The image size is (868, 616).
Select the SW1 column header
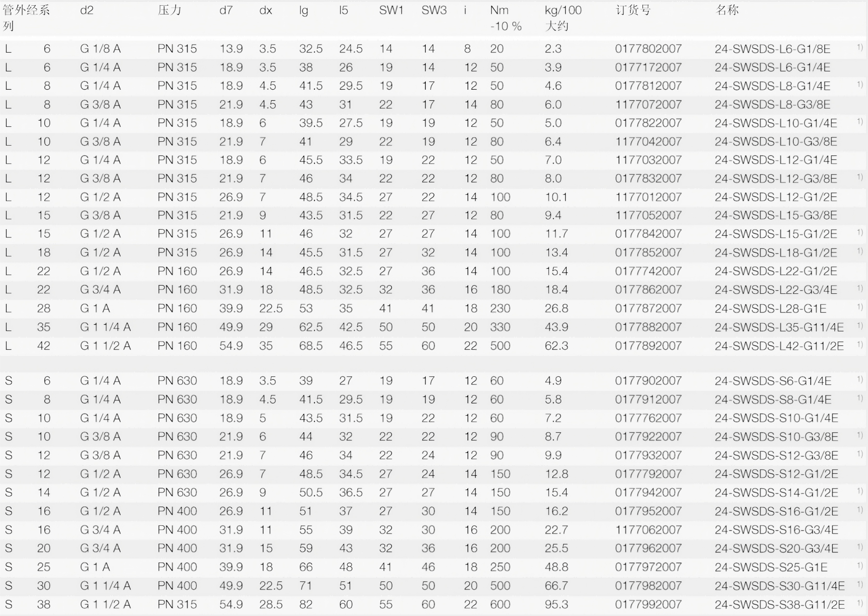pos(391,10)
